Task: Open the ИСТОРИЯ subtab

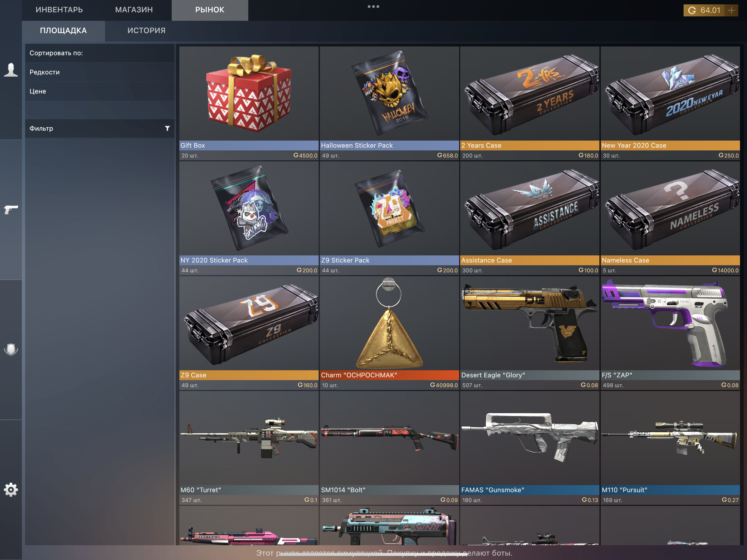Action: (146, 30)
